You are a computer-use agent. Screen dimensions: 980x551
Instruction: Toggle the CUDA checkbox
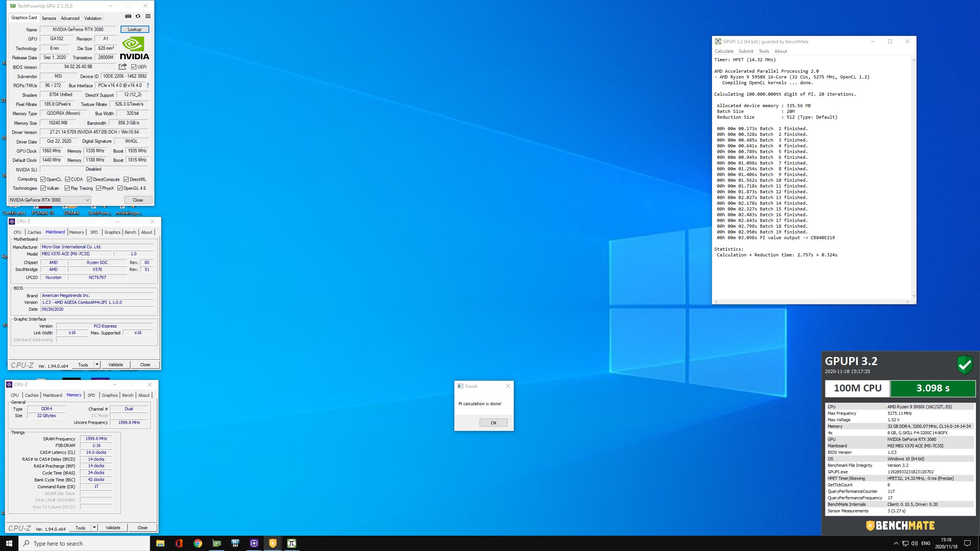point(67,179)
